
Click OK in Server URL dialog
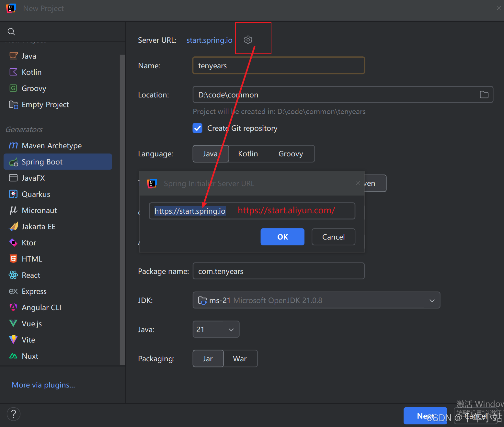pos(282,237)
